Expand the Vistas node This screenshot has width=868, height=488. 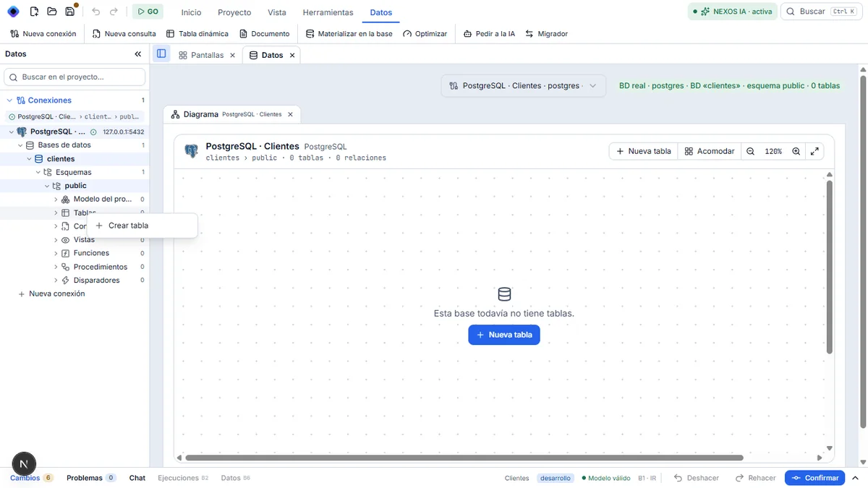(x=56, y=239)
